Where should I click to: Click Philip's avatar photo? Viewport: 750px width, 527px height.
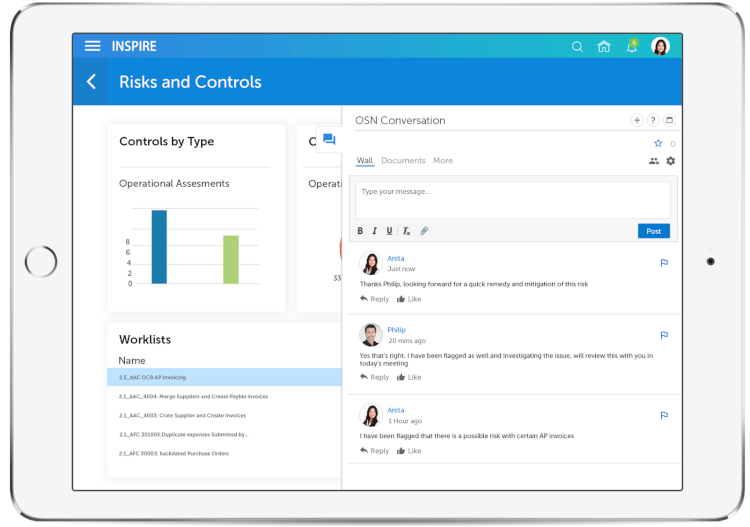tap(371, 335)
